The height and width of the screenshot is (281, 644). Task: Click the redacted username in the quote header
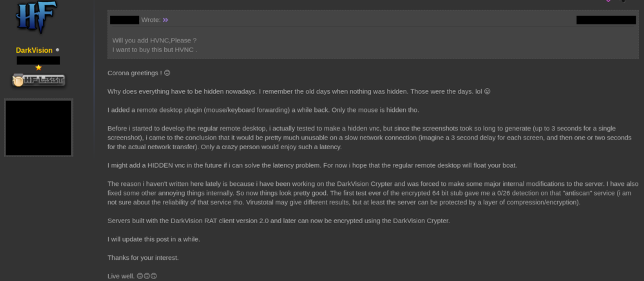pos(124,20)
